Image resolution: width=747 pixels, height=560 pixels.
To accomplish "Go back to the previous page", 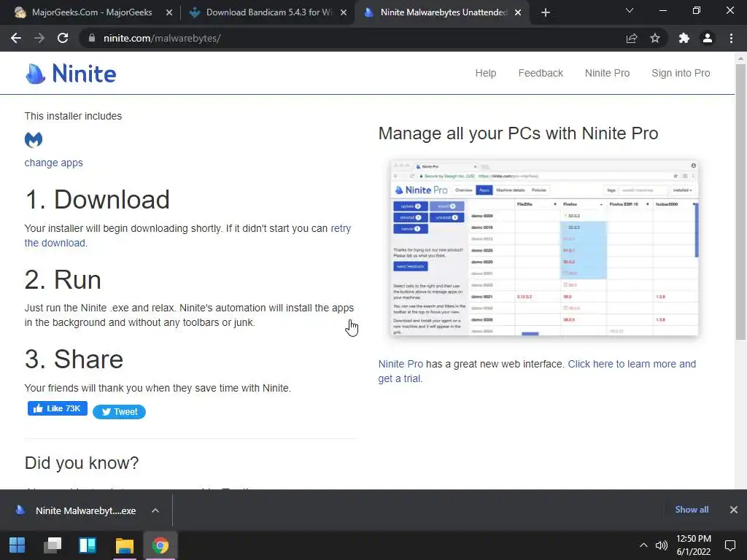I will coord(16,38).
